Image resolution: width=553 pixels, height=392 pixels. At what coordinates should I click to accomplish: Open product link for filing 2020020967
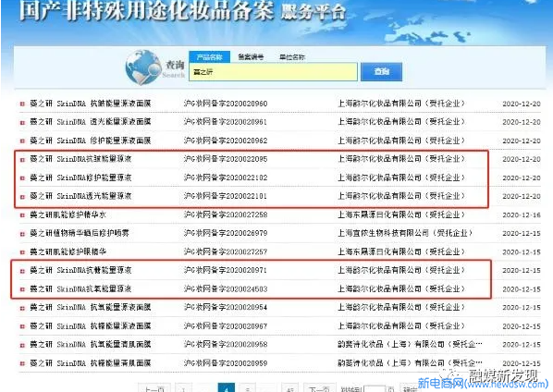coord(91,326)
